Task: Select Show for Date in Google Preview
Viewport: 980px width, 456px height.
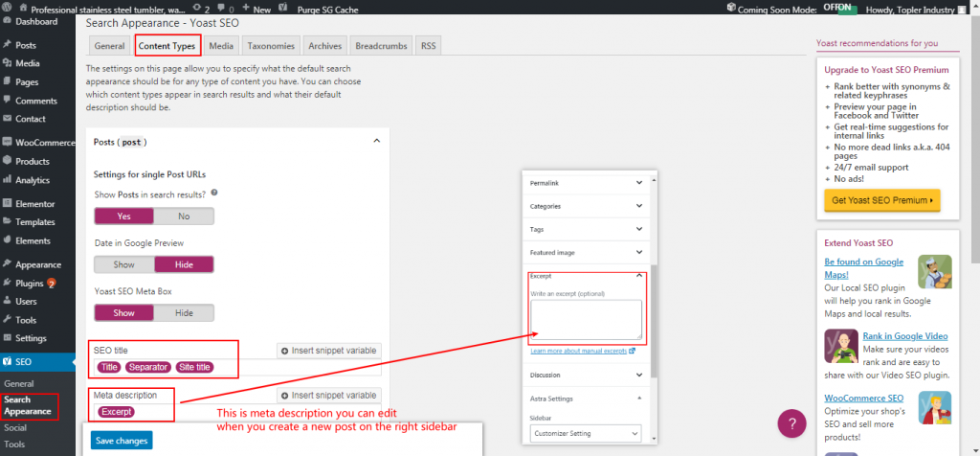Action: pyautogui.click(x=123, y=264)
